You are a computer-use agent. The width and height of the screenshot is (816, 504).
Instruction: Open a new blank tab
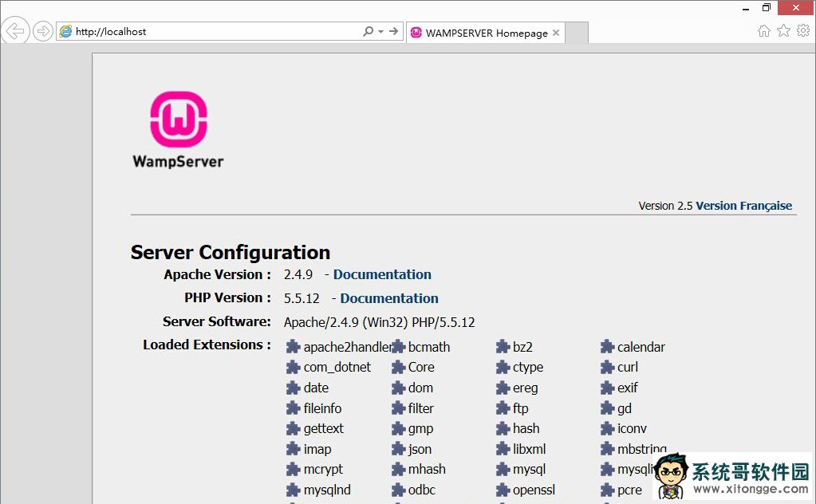coord(577,33)
